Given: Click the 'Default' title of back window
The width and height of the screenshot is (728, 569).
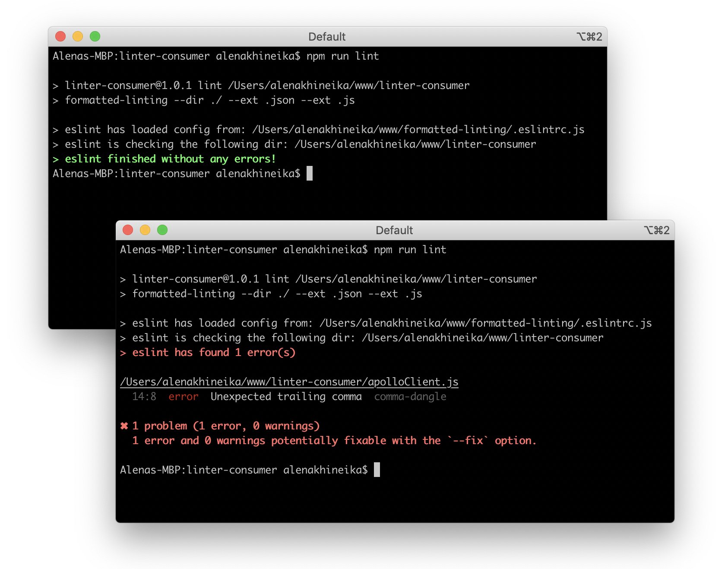Looking at the screenshot, I should point(327,37).
